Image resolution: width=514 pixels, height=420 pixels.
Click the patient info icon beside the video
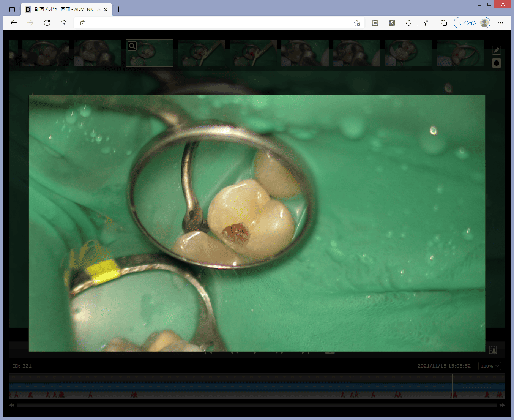click(493, 350)
